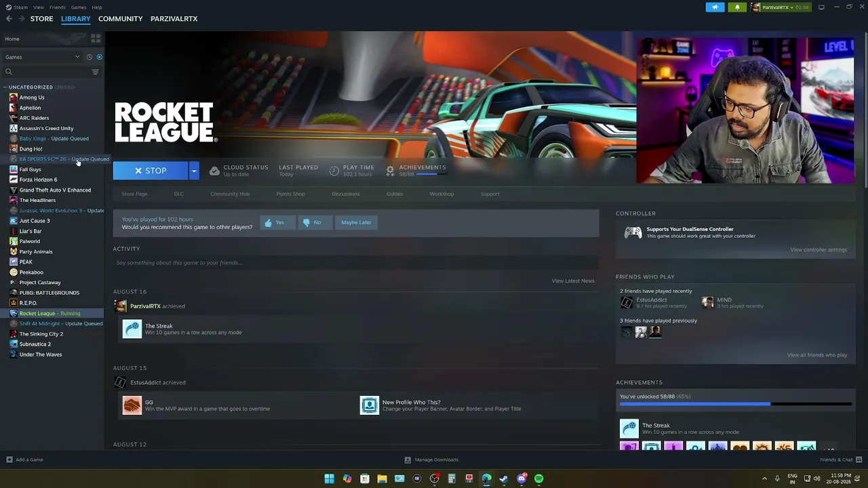The height and width of the screenshot is (488, 868).
Task: View all friends who play
Action: (x=817, y=355)
